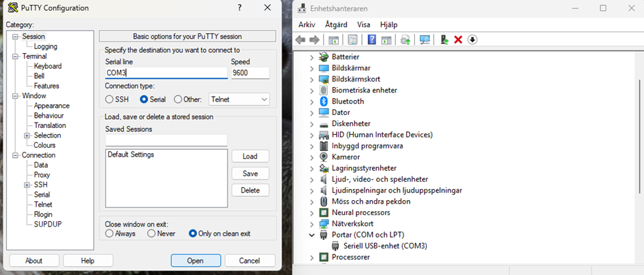Open the Hjälp menu
Image resolution: width=644 pixels, height=275 pixels.
(x=388, y=25)
